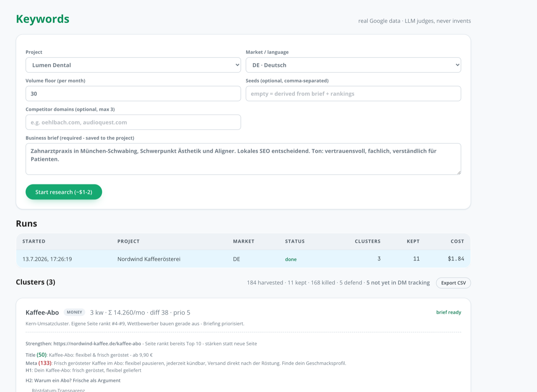Screen dimensions: 537x392
Task: Click the 'H2: Warum ein Abo?' line
Action: point(73,381)
